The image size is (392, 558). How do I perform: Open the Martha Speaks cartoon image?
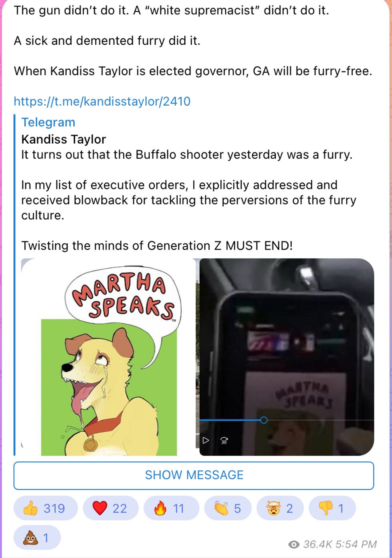pyautogui.click(x=108, y=357)
